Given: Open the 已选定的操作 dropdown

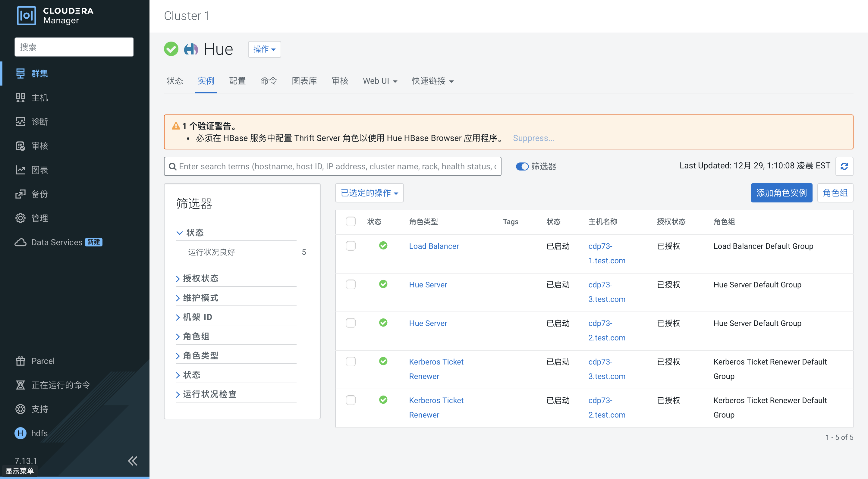Looking at the screenshot, I should (x=369, y=193).
